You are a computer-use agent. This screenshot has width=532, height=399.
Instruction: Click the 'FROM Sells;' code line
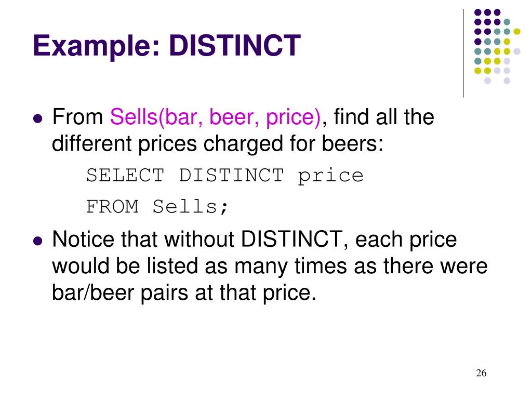coord(157,207)
